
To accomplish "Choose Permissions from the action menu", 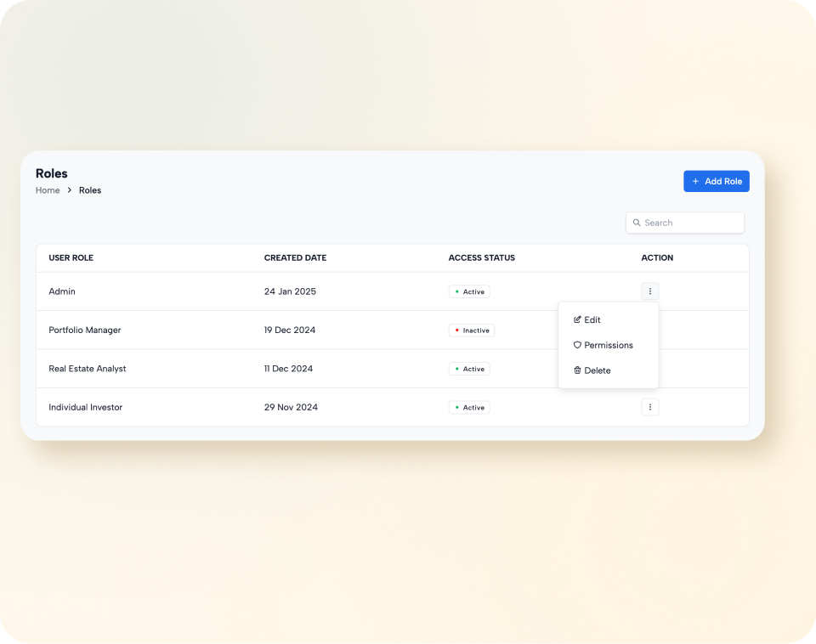I will (608, 346).
